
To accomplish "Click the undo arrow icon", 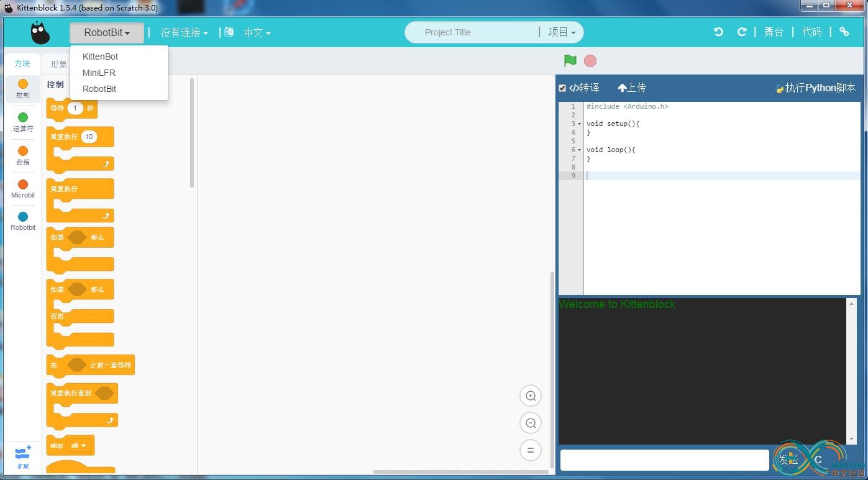I will (719, 32).
